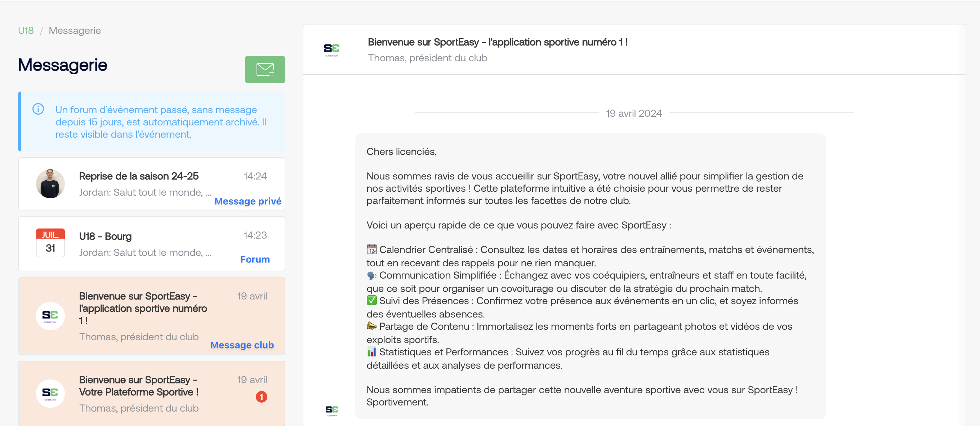The width and height of the screenshot is (980, 426).
Task: Click the 14:24 timestamp
Action: coord(255,176)
